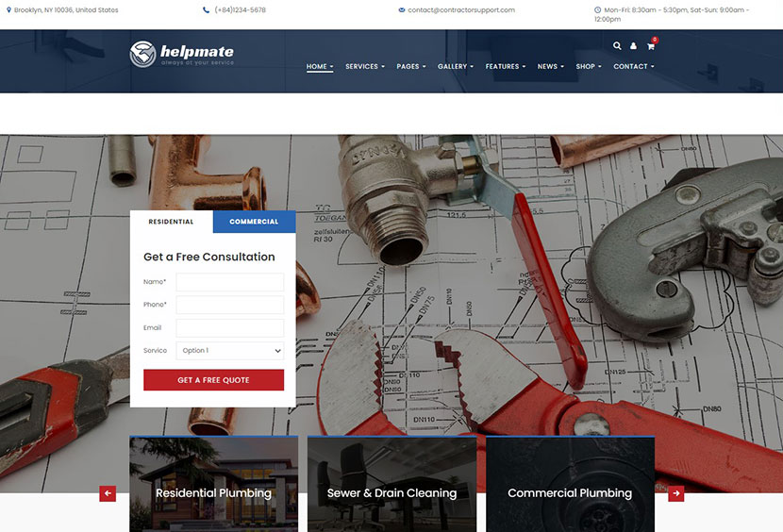Image resolution: width=783 pixels, height=532 pixels.
Task: Expand the Contact menu
Action: click(x=634, y=66)
